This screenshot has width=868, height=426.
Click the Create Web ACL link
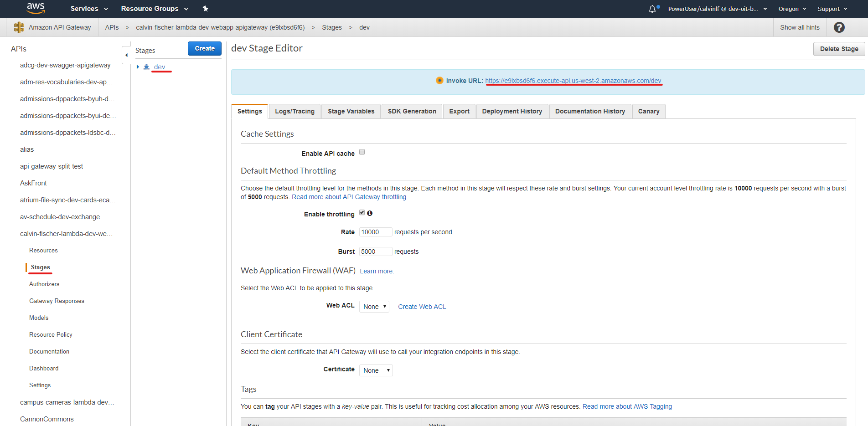422,307
